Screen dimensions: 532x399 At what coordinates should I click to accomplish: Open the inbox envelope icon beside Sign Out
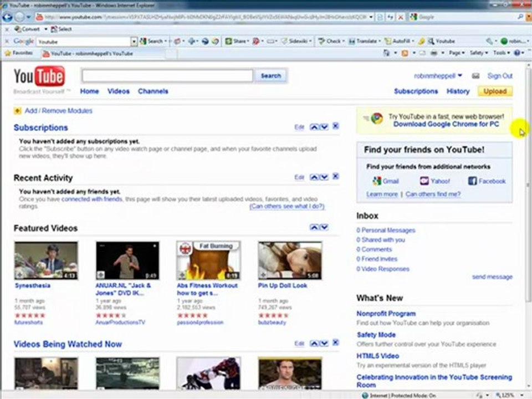475,76
